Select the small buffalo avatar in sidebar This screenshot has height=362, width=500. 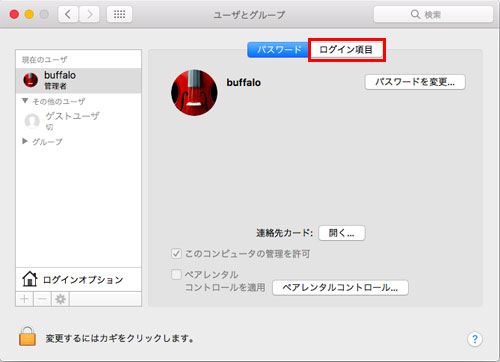point(30,80)
